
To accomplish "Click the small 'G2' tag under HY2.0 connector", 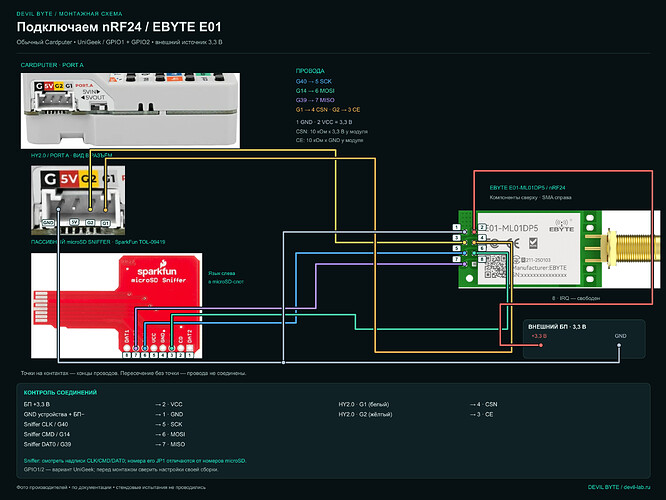I will tap(90, 223).
